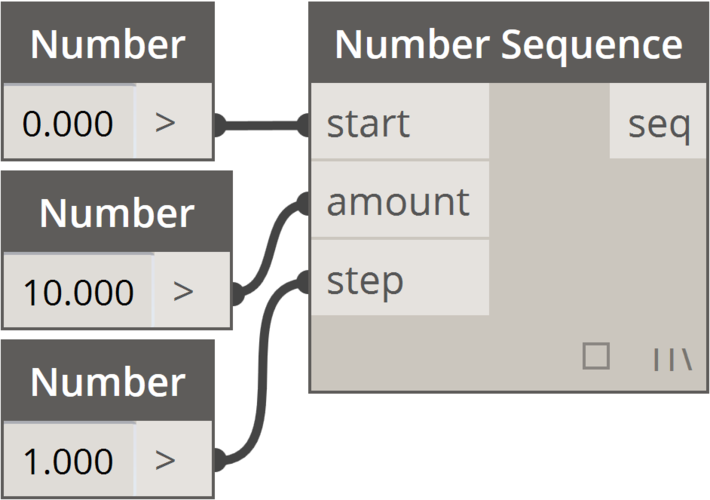
Task: Click the wire connected to the start port
Action: click(x=262, y=125)
